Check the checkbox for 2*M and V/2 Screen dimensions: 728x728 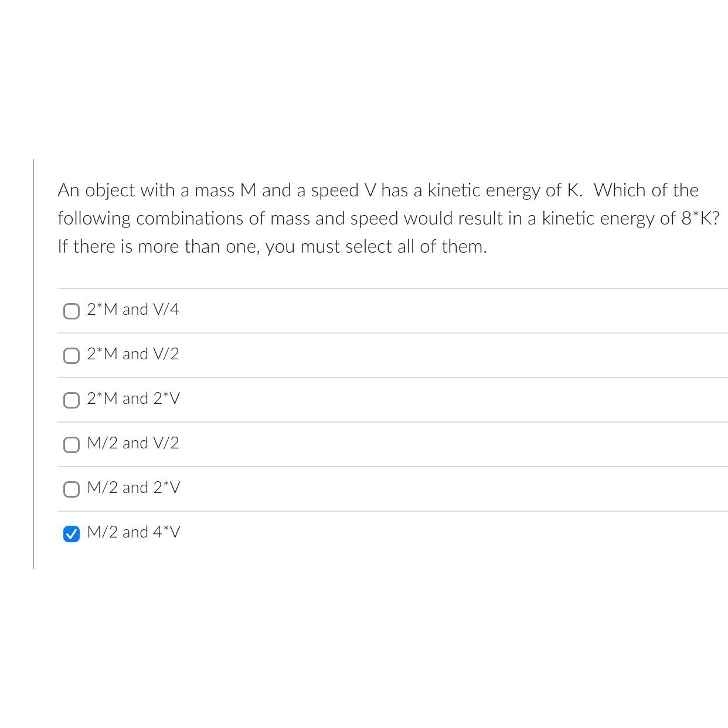point(72,355)
